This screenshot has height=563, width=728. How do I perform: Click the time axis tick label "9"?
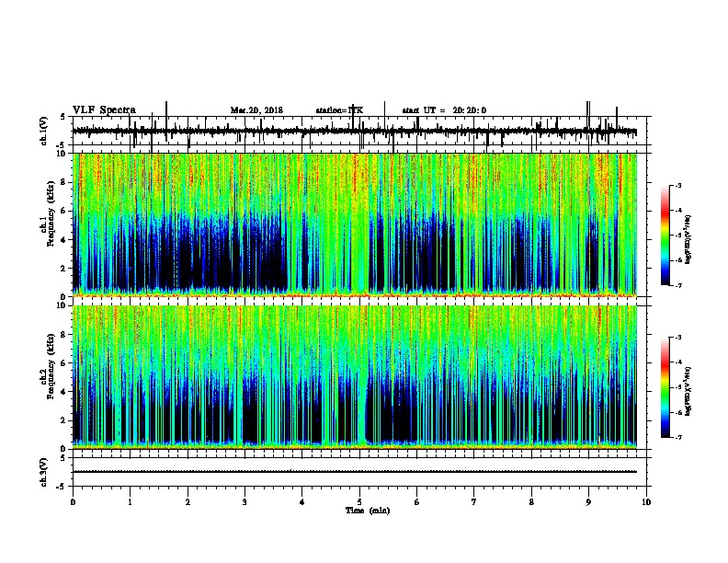(x=588, y=502)
